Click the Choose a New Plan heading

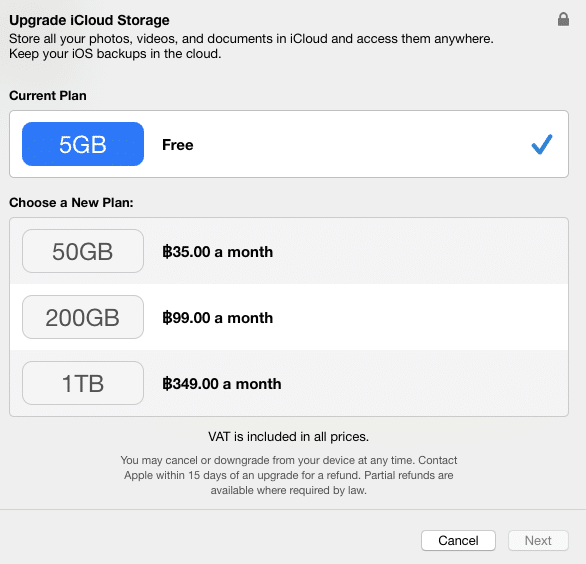click(x=71, y=203)
